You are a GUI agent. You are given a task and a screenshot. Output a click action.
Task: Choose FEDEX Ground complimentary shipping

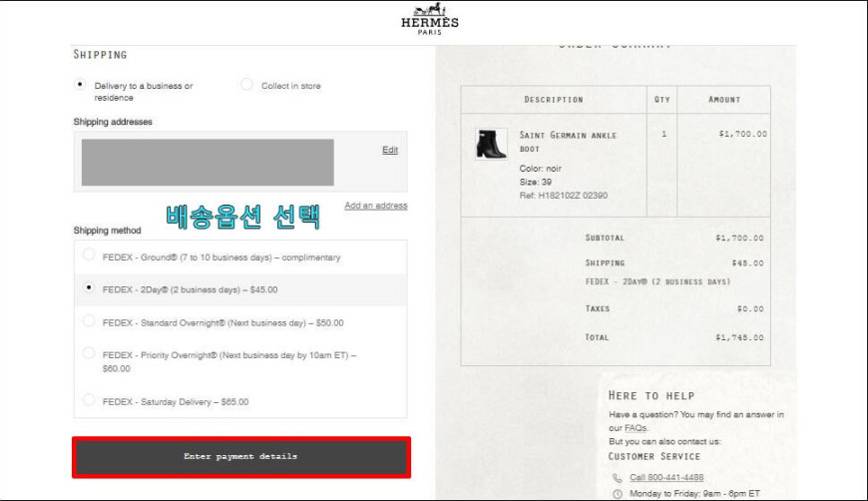pyautogui.click(x=89, y=254)
